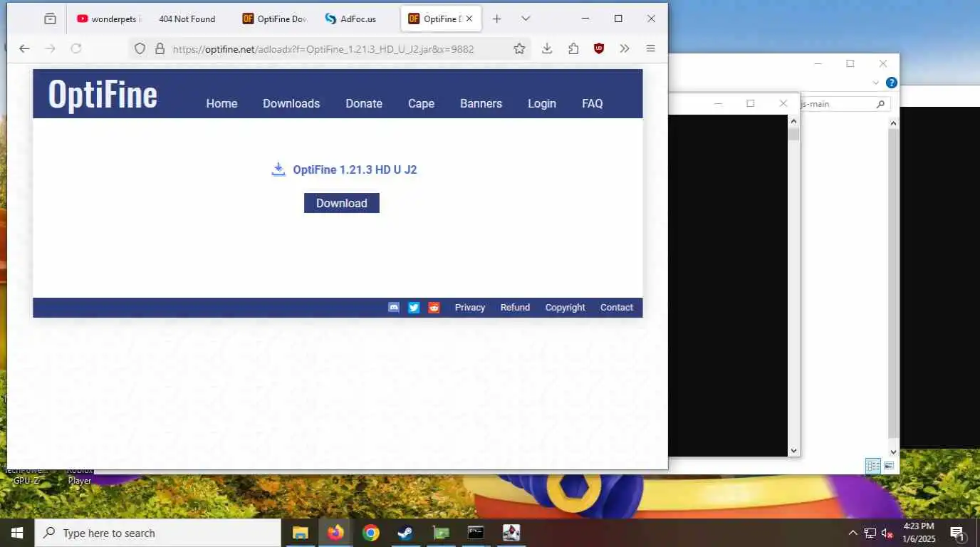Click the taskbar search box
Screen dimensions: 980x547
pos(158,533)
